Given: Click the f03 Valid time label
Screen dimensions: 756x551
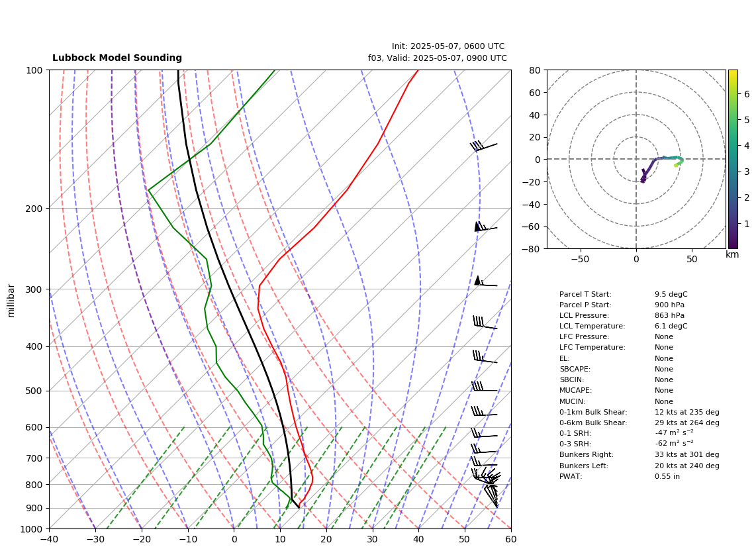Looking at the screenshot, I should (438, 58).
